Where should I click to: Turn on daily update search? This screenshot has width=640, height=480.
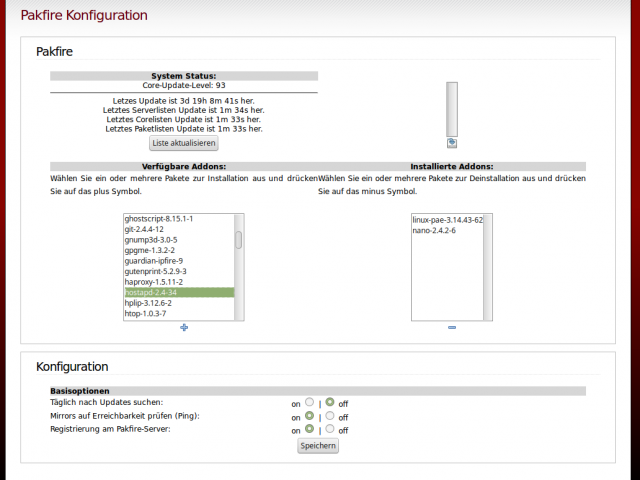[x=310, y=402]
